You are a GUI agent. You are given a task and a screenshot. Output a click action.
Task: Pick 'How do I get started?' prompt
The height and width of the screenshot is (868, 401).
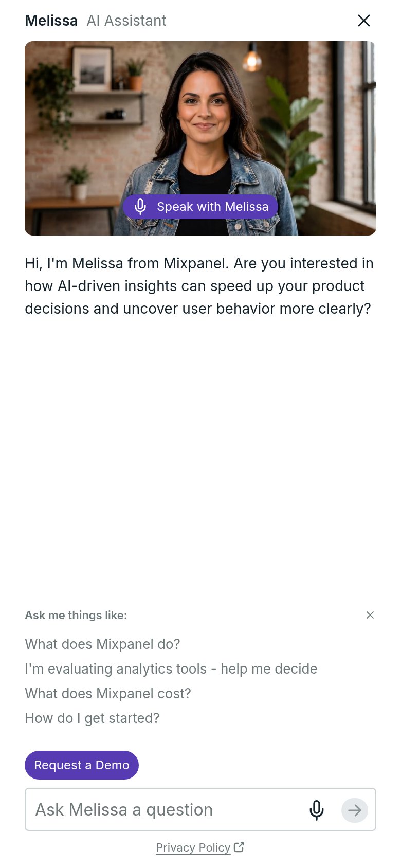tap(92, 718)
